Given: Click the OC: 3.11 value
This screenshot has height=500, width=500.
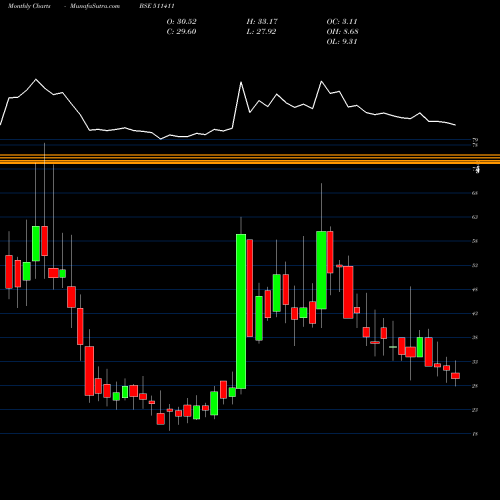Looking at the screenshot, I should click(x=342, y=22).
